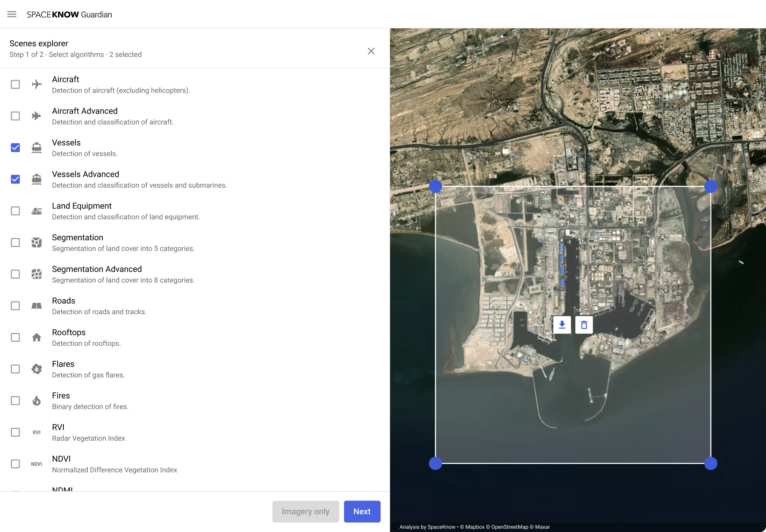Click the Segmentation Advanced grid icon
The height and width of the screenshot is (532, 766).
coord(37,274)
